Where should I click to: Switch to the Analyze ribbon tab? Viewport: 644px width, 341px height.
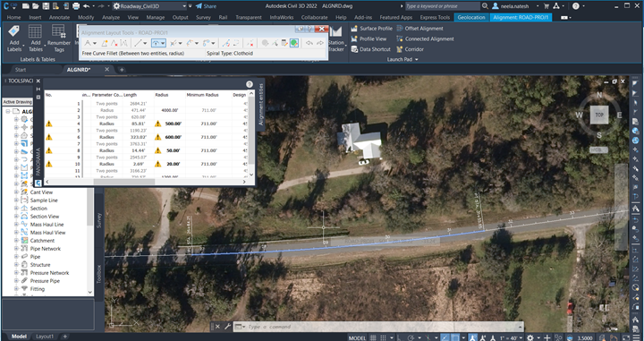coord(111,17)
